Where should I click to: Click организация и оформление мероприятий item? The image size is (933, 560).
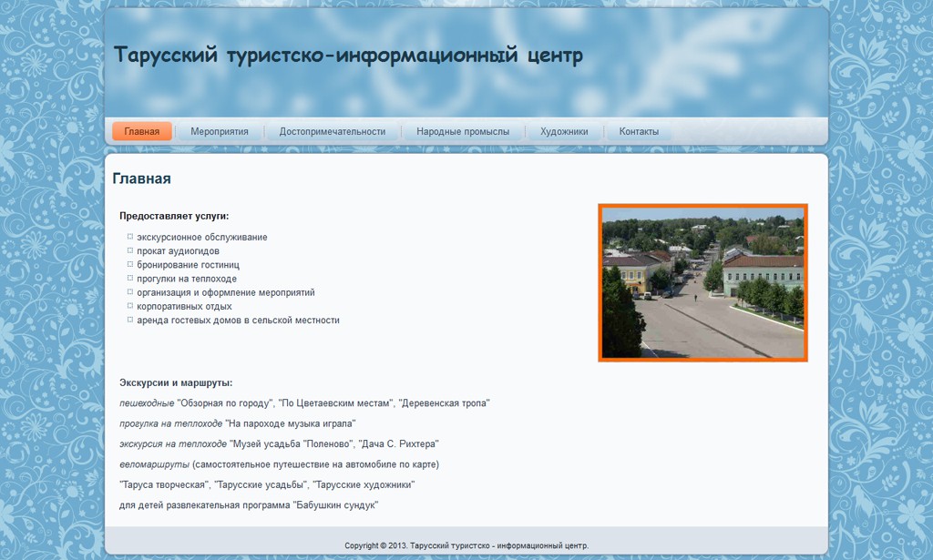226,292
